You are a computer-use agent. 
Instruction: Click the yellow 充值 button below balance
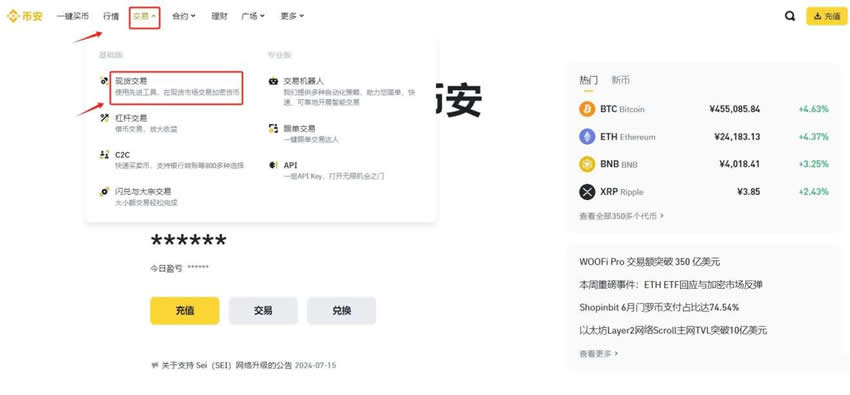185,310
